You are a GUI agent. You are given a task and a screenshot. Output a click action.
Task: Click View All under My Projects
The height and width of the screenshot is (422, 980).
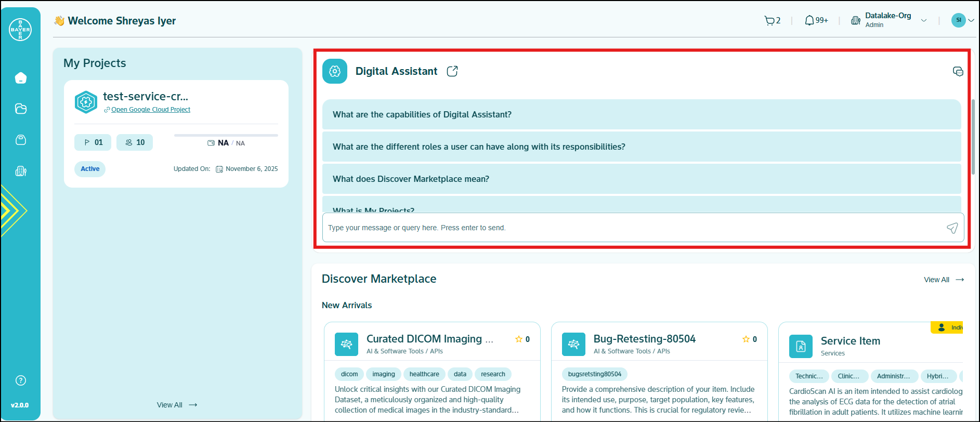tap(177, 405)
